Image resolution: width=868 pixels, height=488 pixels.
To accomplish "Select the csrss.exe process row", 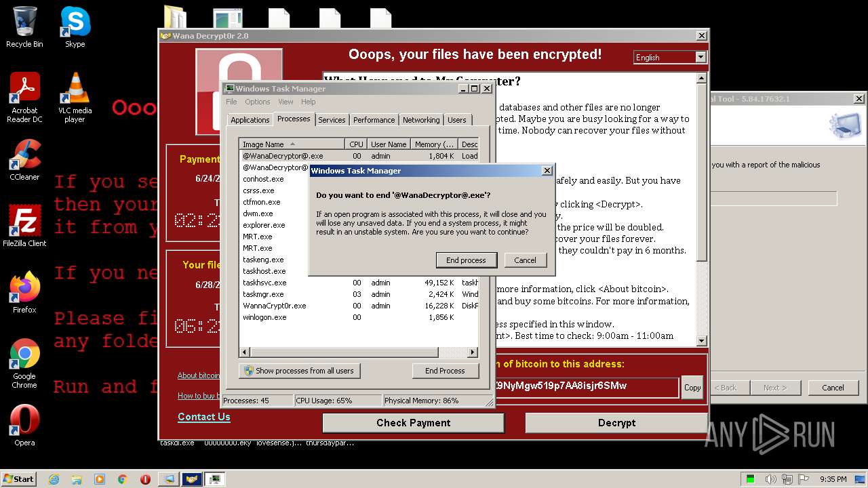I will [275, 190].
